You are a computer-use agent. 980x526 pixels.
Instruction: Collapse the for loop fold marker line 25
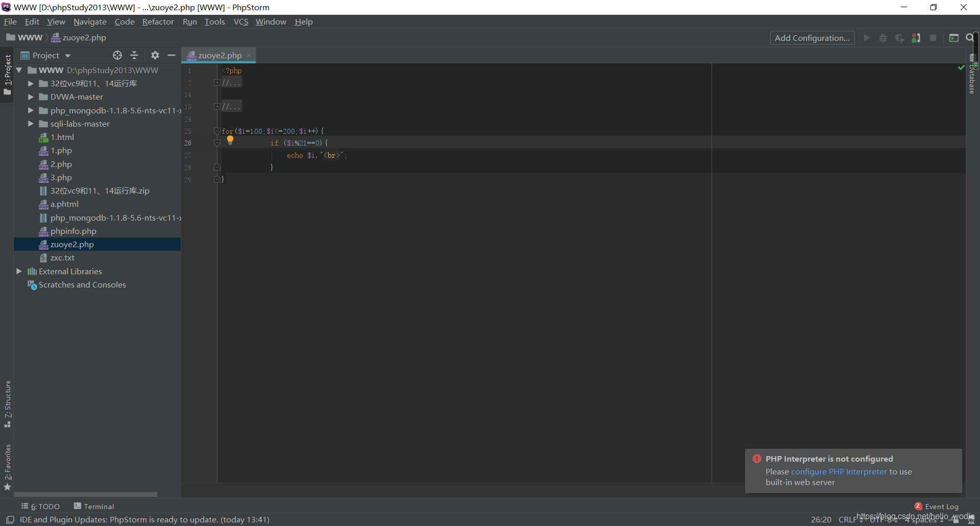pyautogui.click(x=217, y=131)
